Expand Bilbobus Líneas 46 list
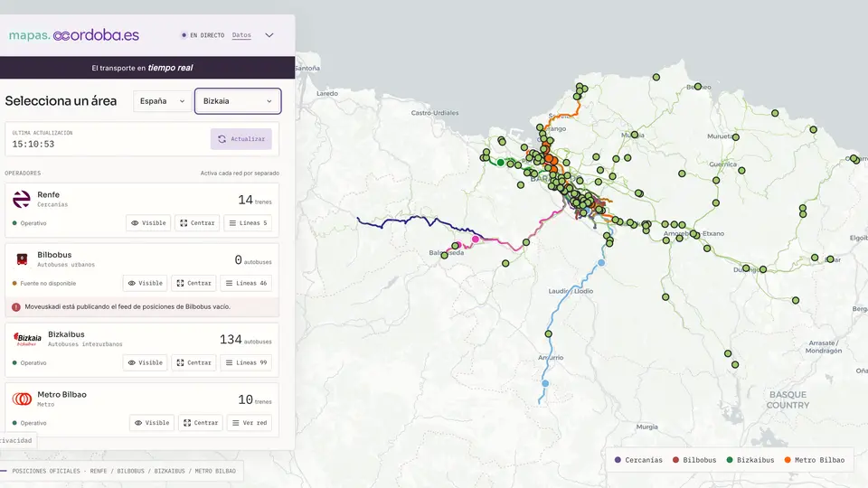The image size is (868, 488). click(x=246, y=283)
